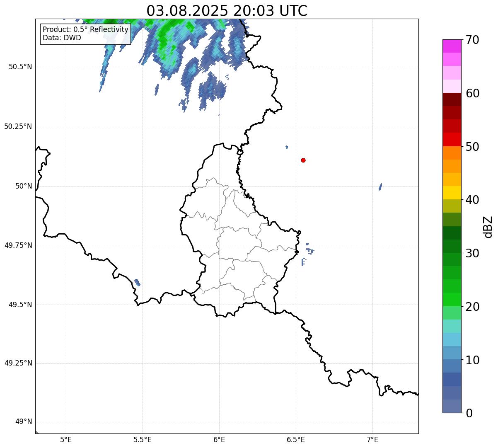Viewport: 498px width, 448px height.
Task: Click the longitude label "6.5°E"
Action: [x=296, y=439]
